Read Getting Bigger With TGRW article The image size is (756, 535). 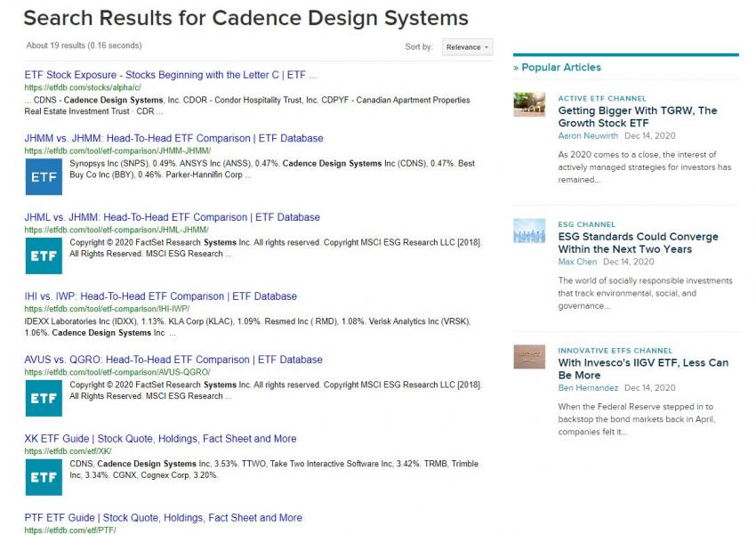(x=638, y=117)
